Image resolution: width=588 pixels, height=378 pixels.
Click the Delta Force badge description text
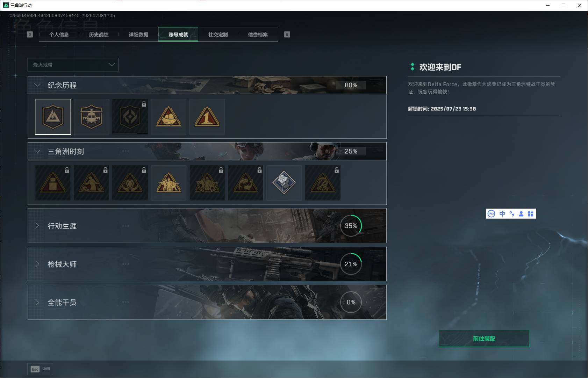(x=481, y=88)
